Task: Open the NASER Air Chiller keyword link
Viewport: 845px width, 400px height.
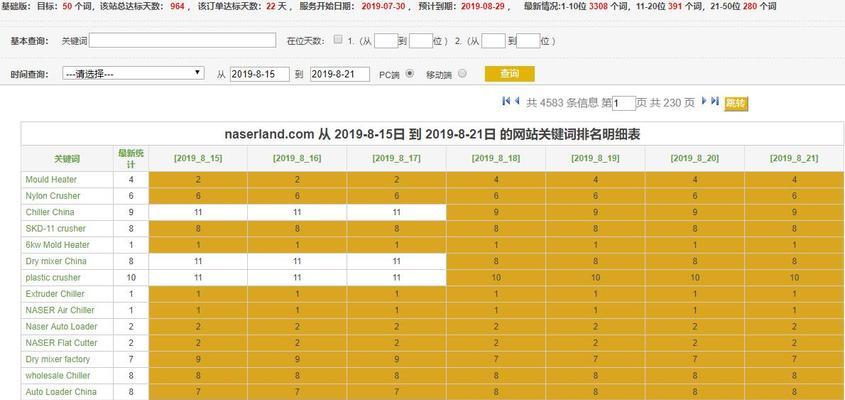Action: pos(60,310)
